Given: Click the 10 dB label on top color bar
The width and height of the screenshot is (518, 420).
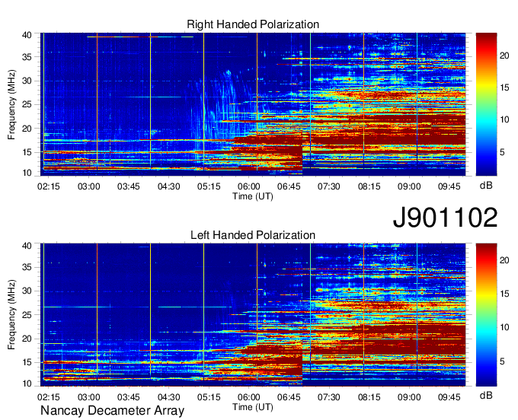Looking at the screenshot, I should click(x=504, y=119).
